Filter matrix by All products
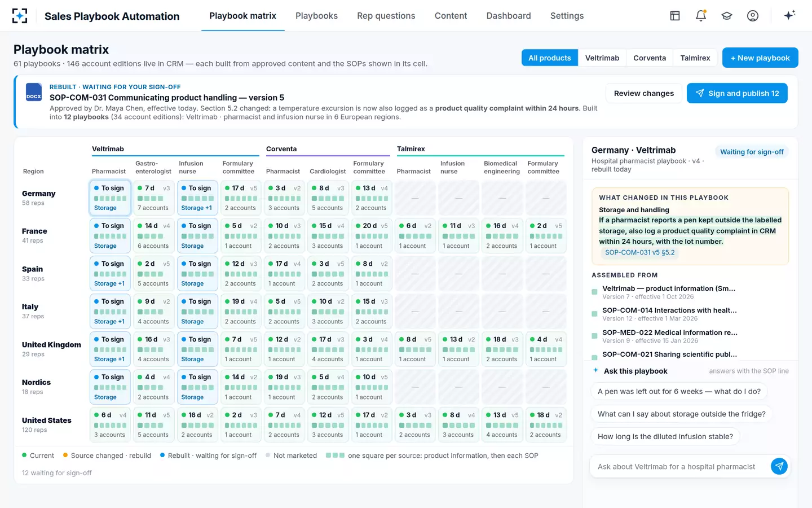 click(x=550, y=58)
